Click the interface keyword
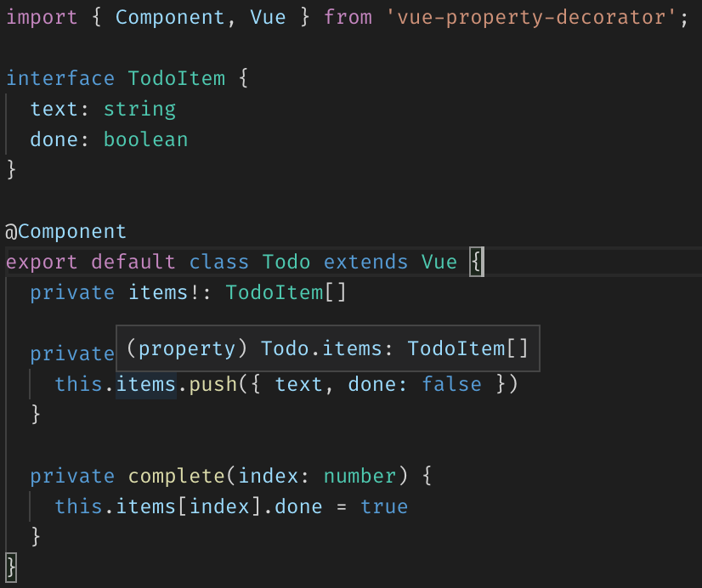The image size is (702, 588). [59, 79]
